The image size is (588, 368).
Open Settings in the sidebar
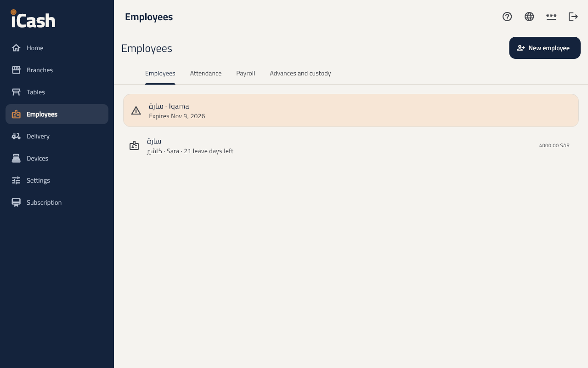tap(57, 180)
